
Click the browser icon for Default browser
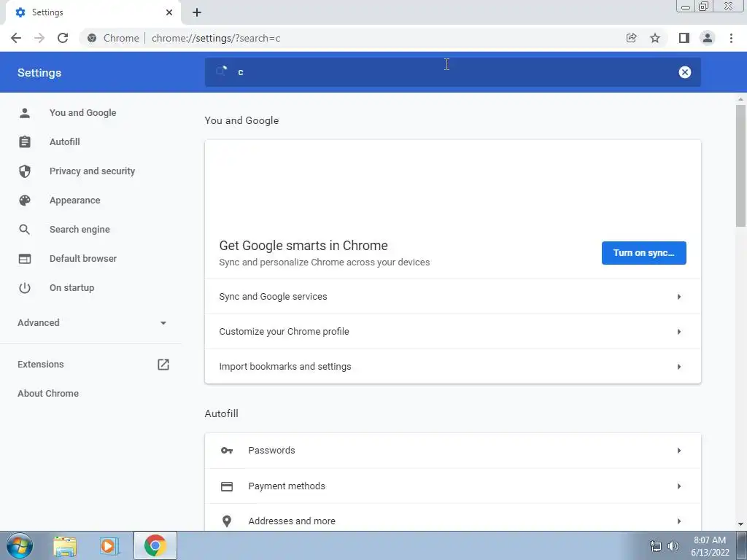tap(25, 259)
